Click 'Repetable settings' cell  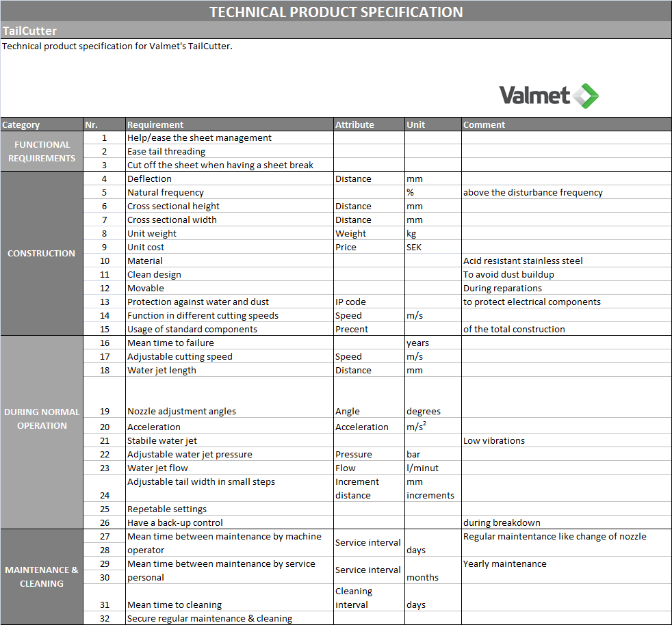tap(229, 509)
